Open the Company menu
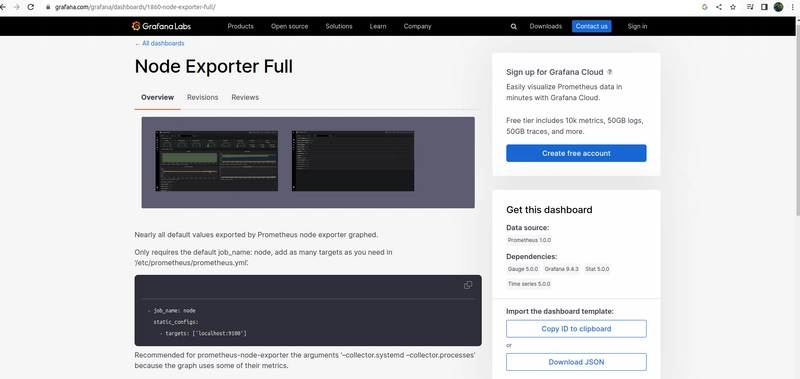 (x=417, y=27)
